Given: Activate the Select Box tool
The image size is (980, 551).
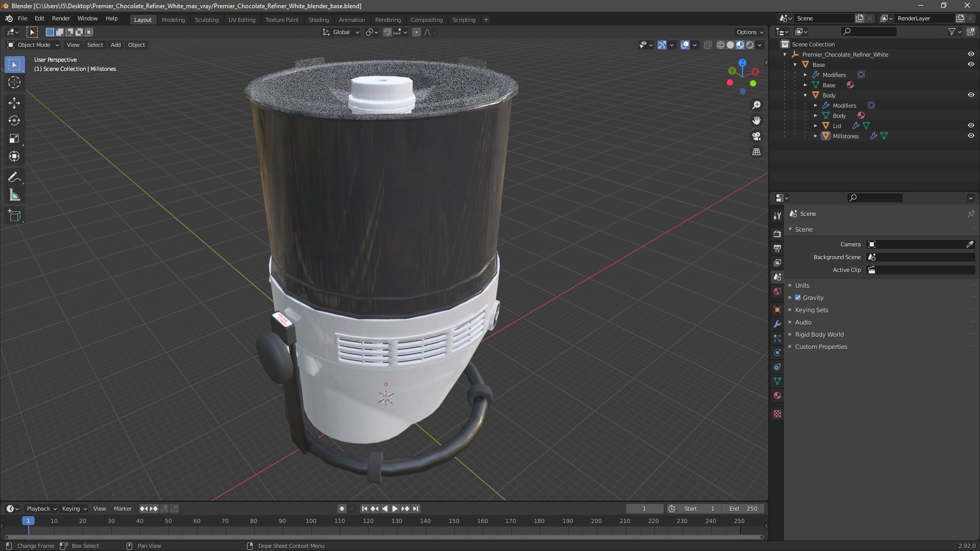Looking at the screenshot, I should click(x=14, y=65).
